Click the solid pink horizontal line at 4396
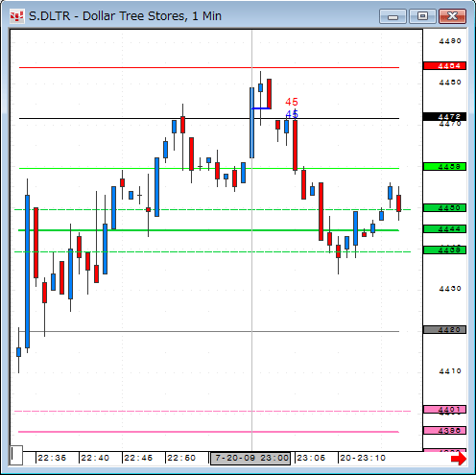476x475 pixels. [208, 432]
